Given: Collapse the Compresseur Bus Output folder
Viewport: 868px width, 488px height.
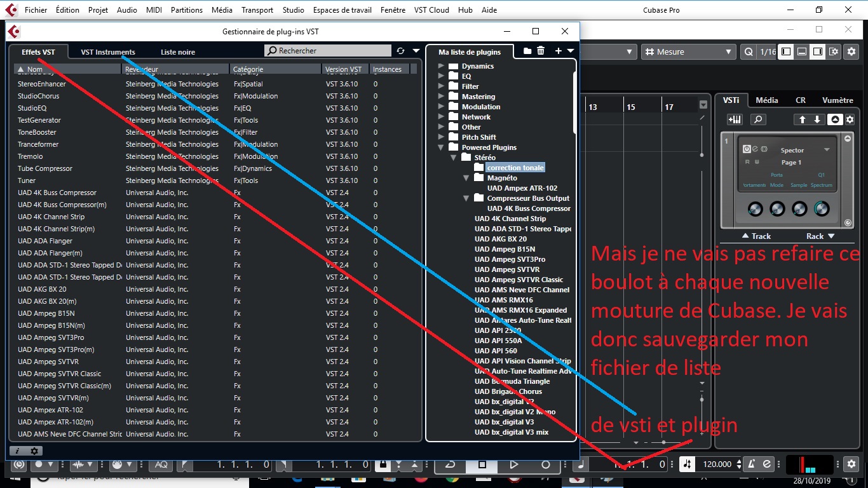Looking at the screenshot, I should coord(466,198).
